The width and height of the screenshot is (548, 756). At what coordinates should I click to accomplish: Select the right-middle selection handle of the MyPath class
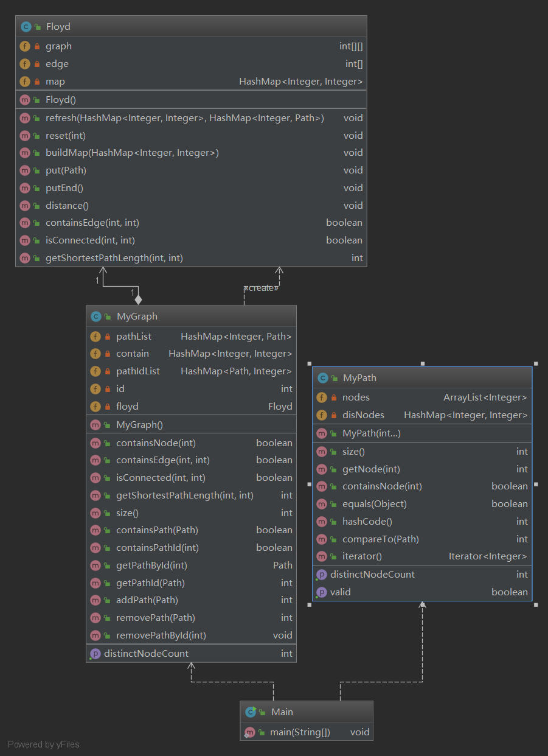pyautogui.click(x=535, y=485)
